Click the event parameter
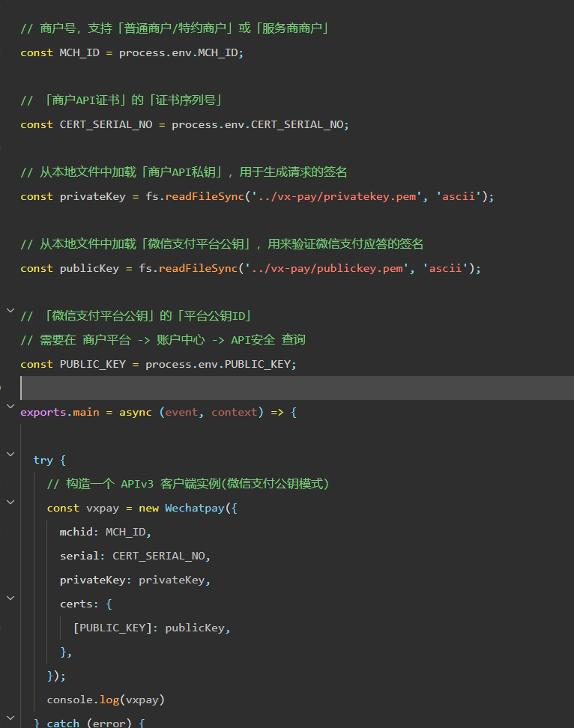The image size is (574, 728). tap(181, 412)
